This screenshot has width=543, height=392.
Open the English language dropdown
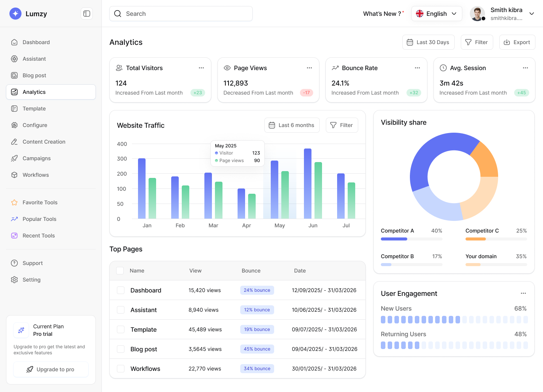tap(437, 14)
